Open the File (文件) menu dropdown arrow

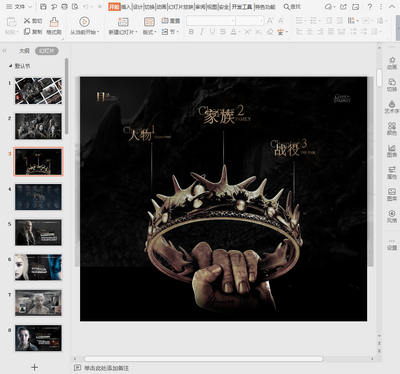[x=30, y=7]
